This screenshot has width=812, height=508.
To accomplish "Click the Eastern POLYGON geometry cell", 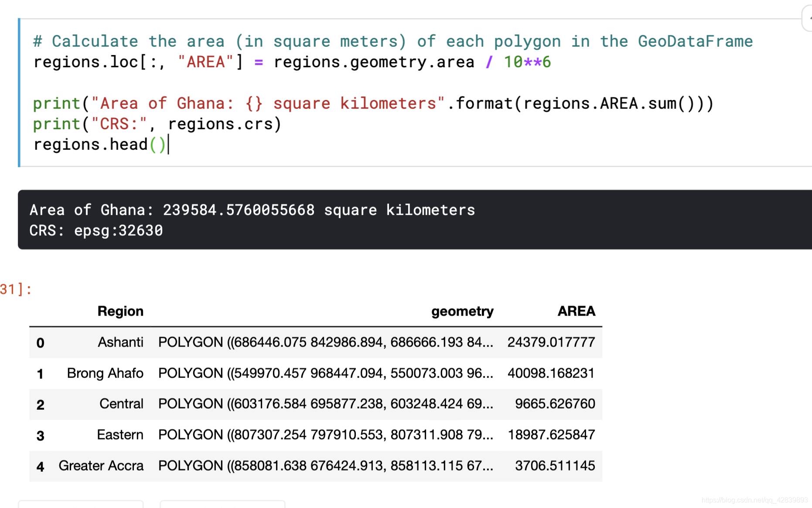I will [326, 435].
